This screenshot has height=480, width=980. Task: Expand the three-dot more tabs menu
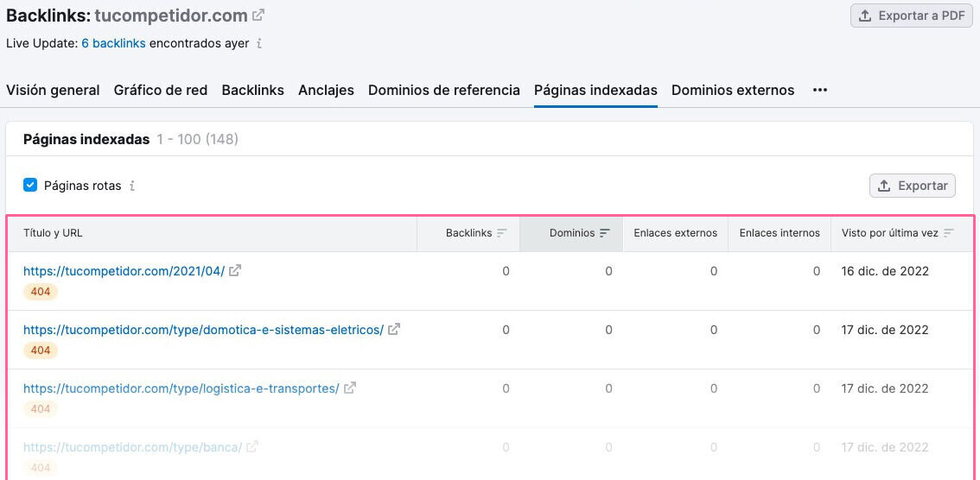click(820, 90)
